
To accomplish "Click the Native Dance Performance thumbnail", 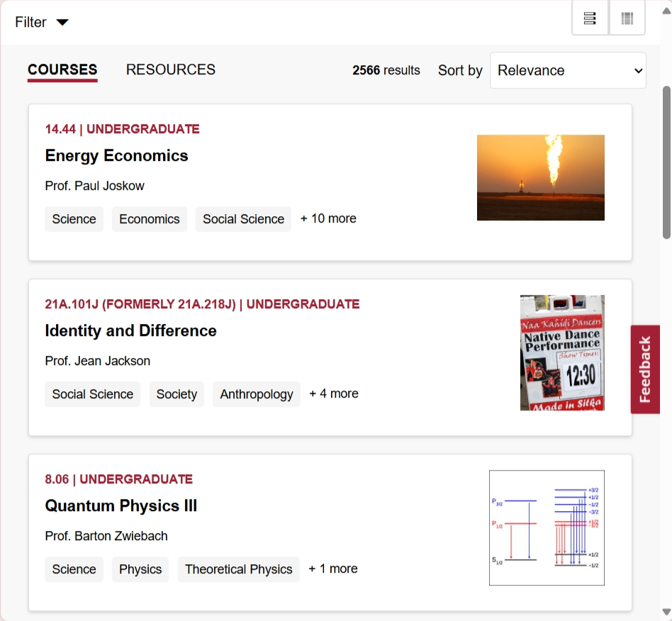I will tap(562, 353).
